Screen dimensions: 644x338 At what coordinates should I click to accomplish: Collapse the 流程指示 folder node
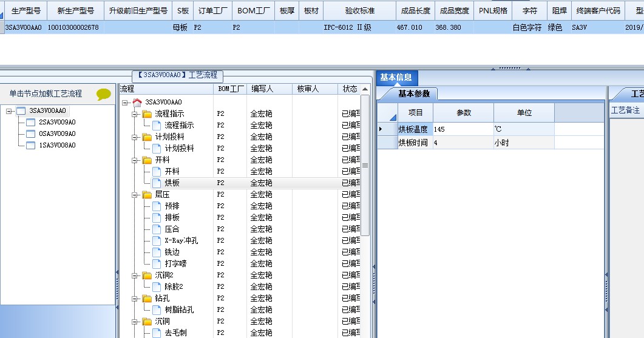click(134, 114)
